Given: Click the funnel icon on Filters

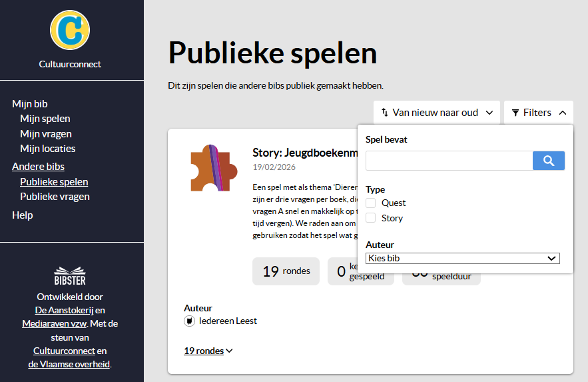Looking at the screenshot, I should [x=515, y=113].
